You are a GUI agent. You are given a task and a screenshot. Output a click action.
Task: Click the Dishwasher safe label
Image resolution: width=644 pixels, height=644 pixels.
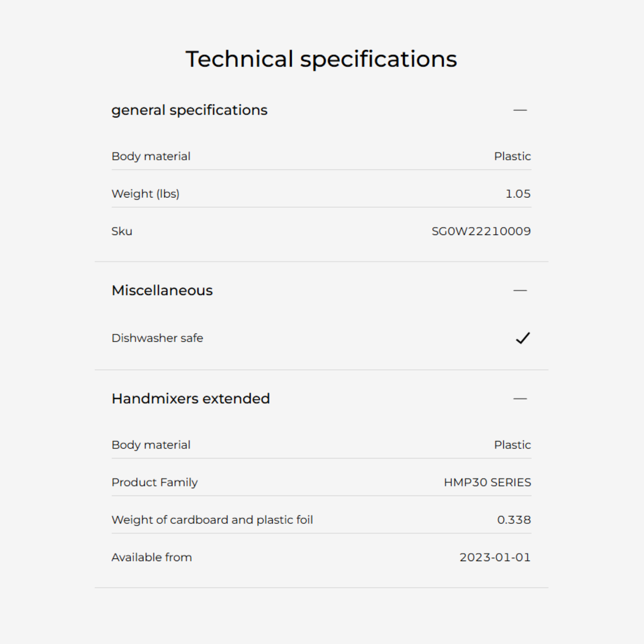point(157,338)
